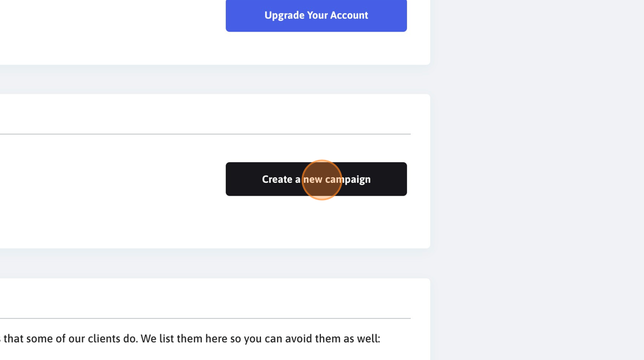The height and width of the screenshot is (360, 644).
Task: Click the Upgrade Your Account button
Action: tap(316, 15)
